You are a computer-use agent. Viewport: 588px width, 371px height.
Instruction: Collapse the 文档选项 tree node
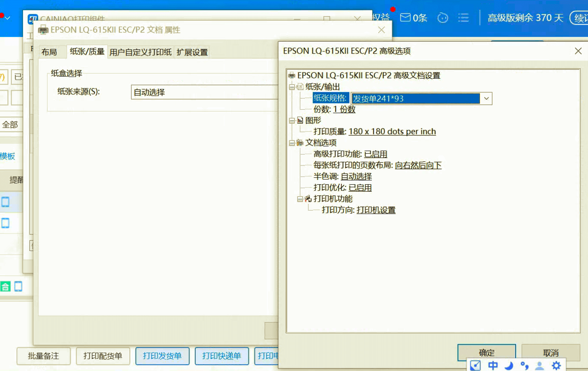(292, 143)
